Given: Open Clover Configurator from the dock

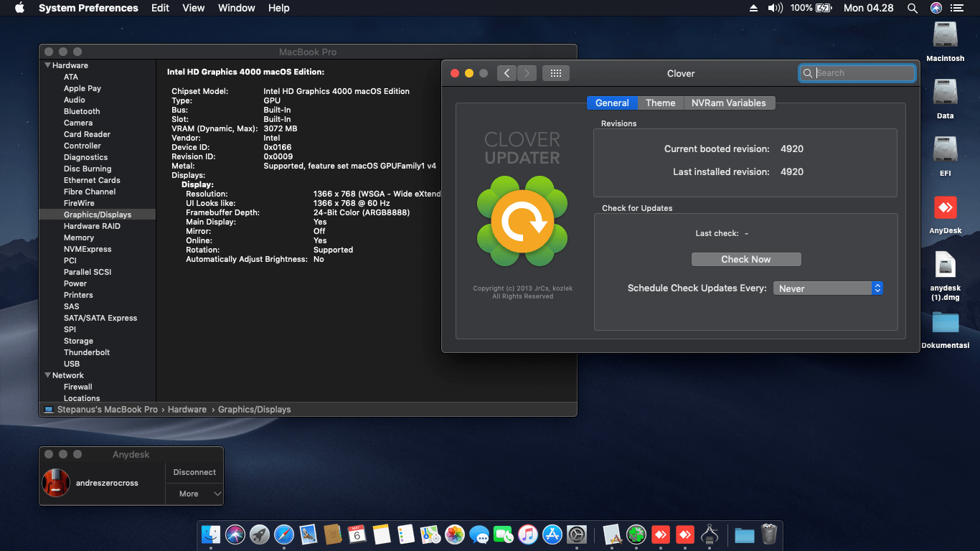Looking at the screenshot, I should (636, 534).
